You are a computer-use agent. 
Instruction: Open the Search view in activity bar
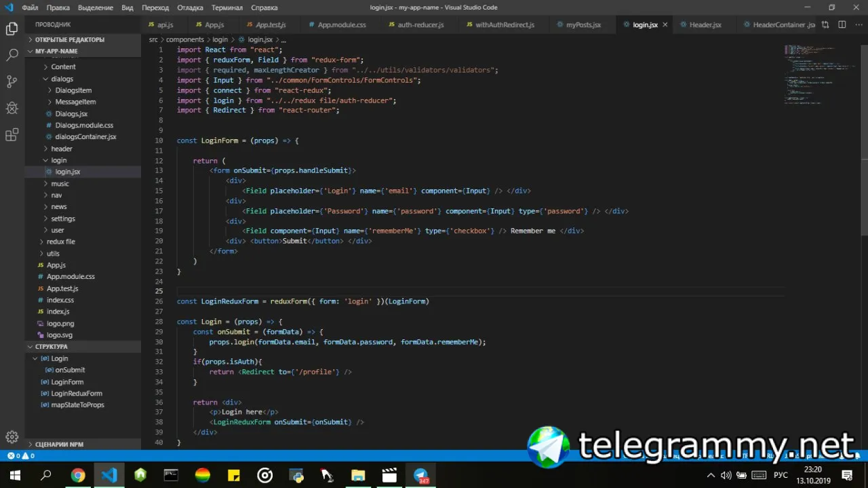[x=12, y=55]
